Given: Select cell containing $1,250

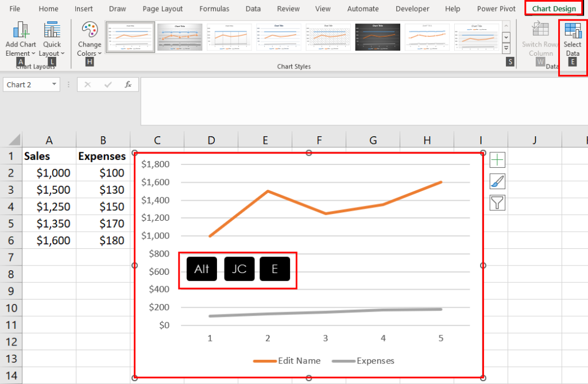Looking at the screenshot, I should [49, 206].
